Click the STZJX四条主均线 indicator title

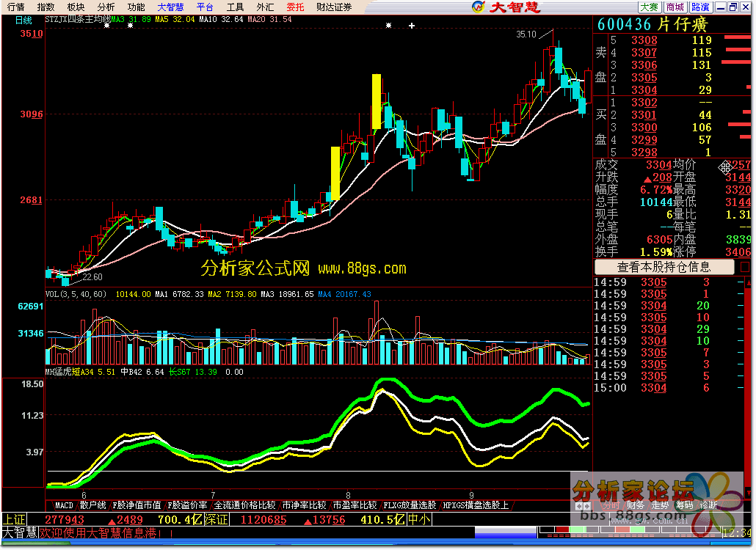tap(78, 19)
